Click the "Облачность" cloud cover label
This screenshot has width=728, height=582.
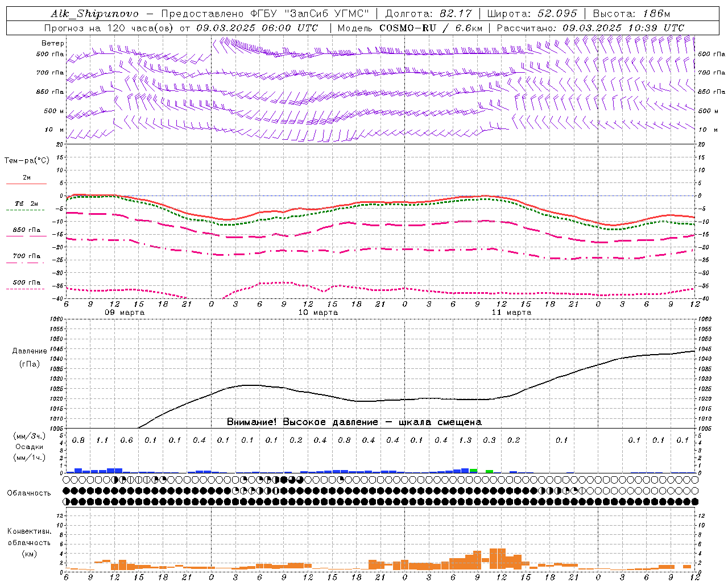pos(29,493)
